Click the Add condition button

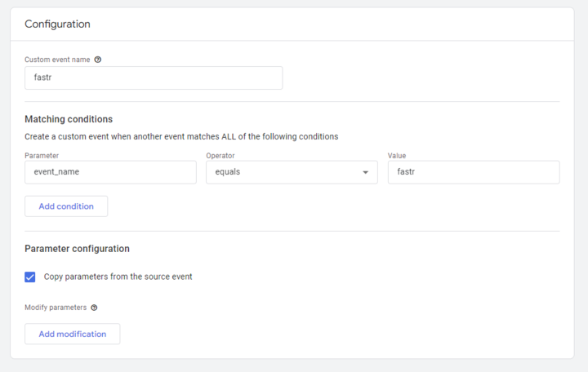tap(66, 206)
